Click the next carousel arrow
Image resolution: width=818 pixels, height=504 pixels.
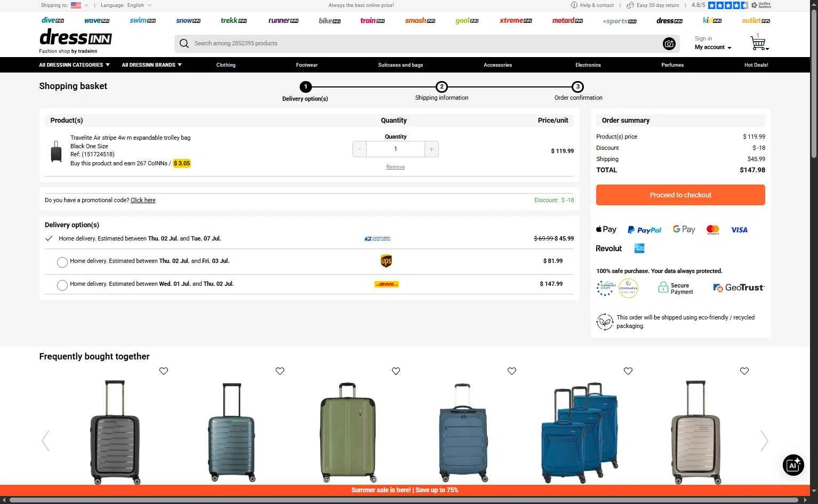[764, 441]
